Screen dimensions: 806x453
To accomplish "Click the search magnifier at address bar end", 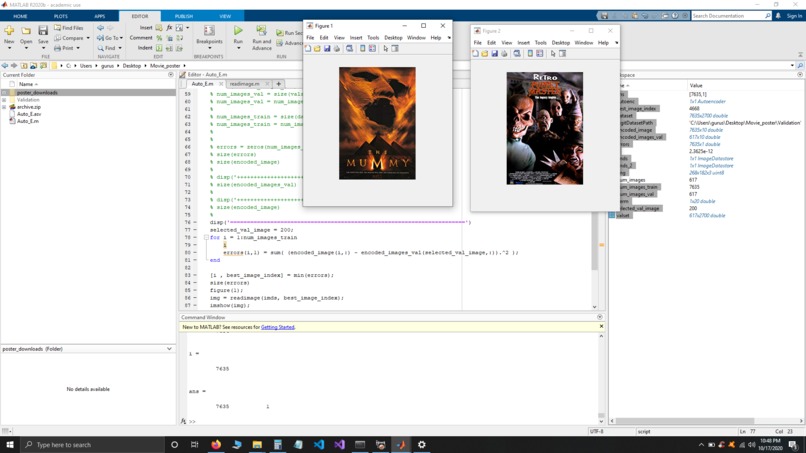I will [x=800, y=66].
